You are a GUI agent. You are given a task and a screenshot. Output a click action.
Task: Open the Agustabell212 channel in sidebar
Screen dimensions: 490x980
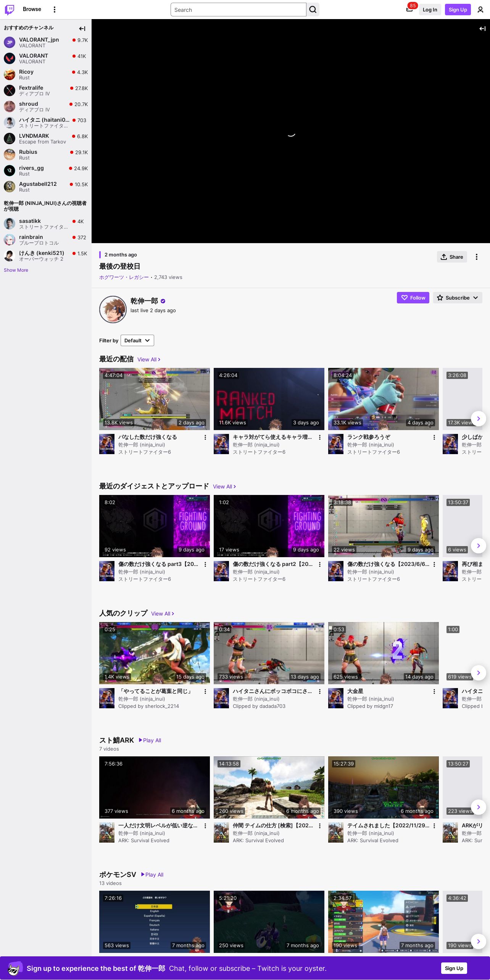pyautogui.click(x=46, y=187)
